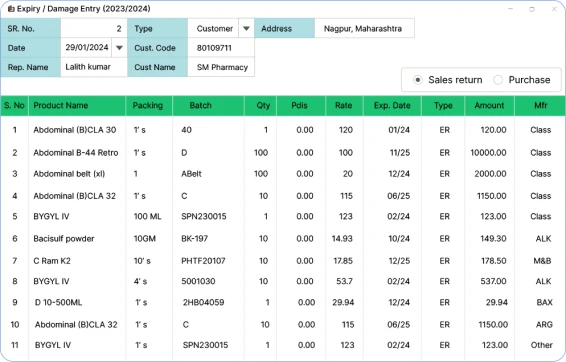The height and width of the screenshot is (362, 566).
Task: Close the Expiry / Damage Entry window
Action: [554, 9]
